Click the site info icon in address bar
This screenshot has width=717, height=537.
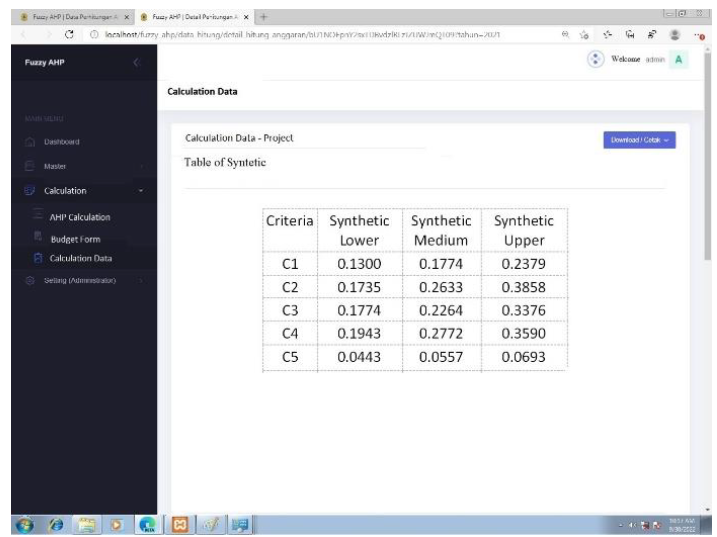pos(94,34)
